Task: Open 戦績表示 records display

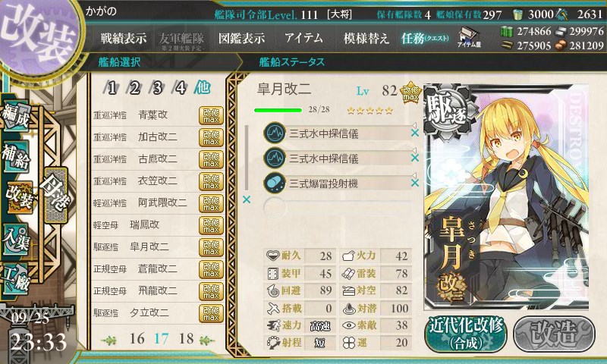Action: pos(124,38)
